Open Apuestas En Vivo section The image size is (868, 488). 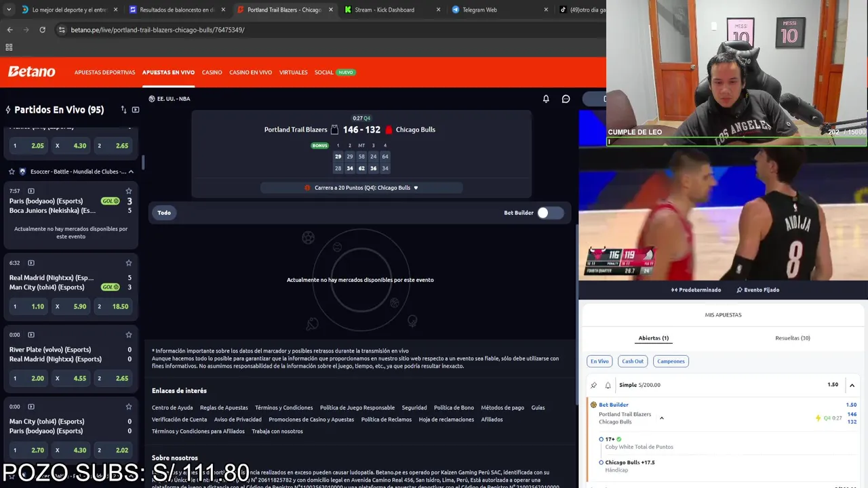168,73
